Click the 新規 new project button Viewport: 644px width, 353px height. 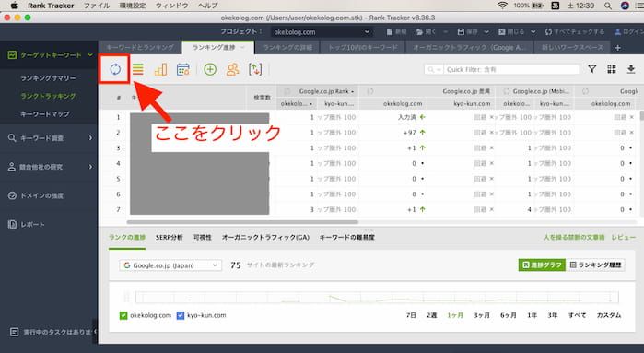[396, 31]
